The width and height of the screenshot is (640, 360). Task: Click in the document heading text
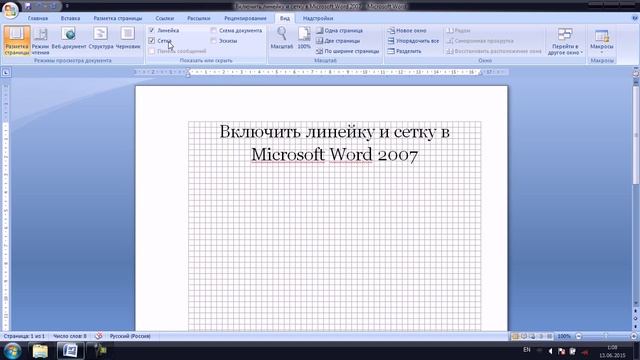click(x=334, y=143)
